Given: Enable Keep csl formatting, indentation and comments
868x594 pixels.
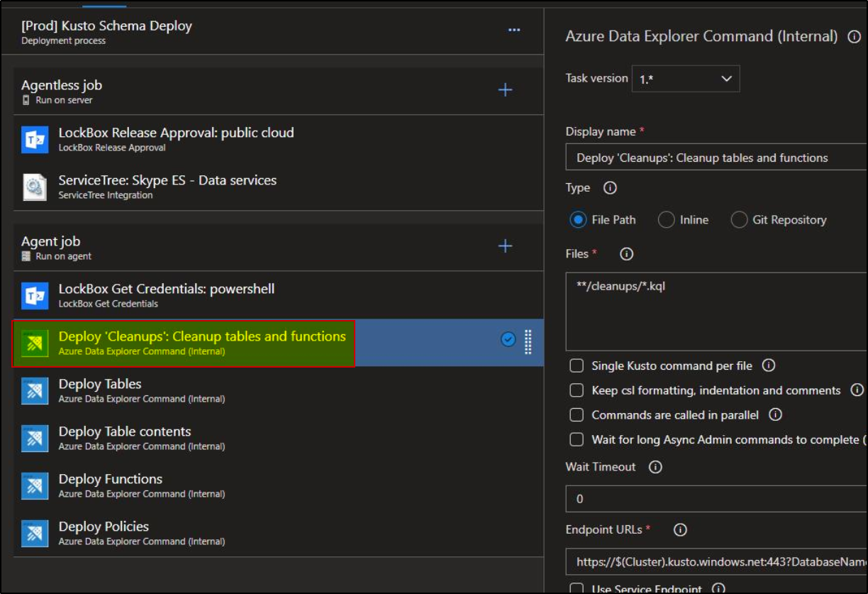Looking at the screenshot, I should (x=577, y=390).
